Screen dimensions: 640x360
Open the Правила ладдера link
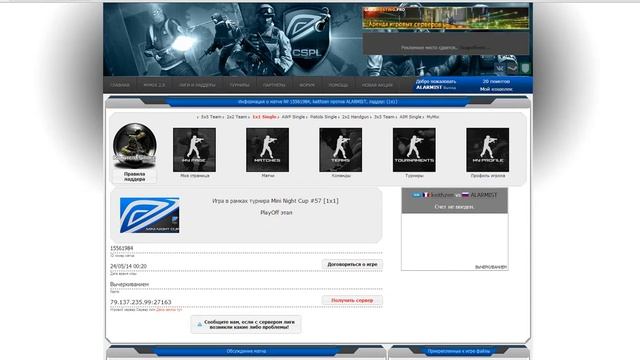pyautogui.click(x=135, y=176)
